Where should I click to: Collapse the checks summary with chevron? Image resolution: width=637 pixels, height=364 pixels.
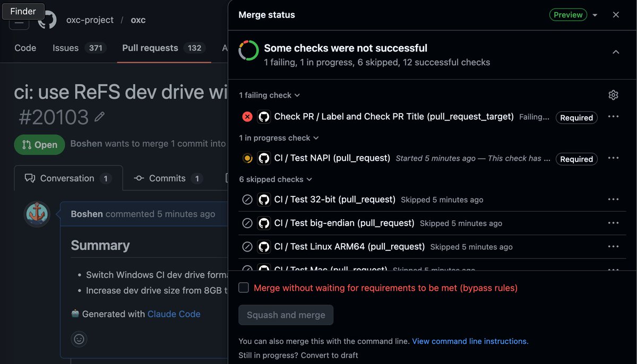[x=616, y=52]
